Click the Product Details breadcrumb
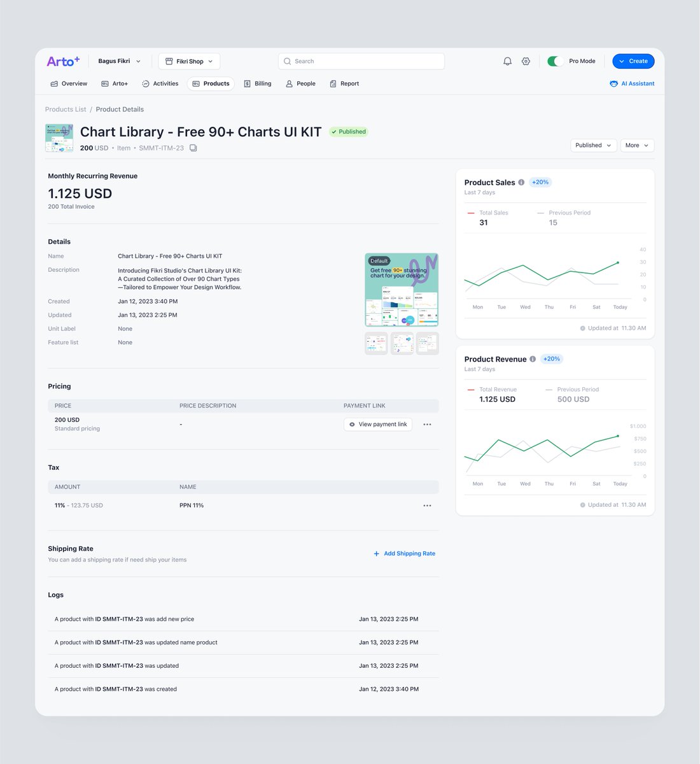The image size is (700, 764). point(120,110)
